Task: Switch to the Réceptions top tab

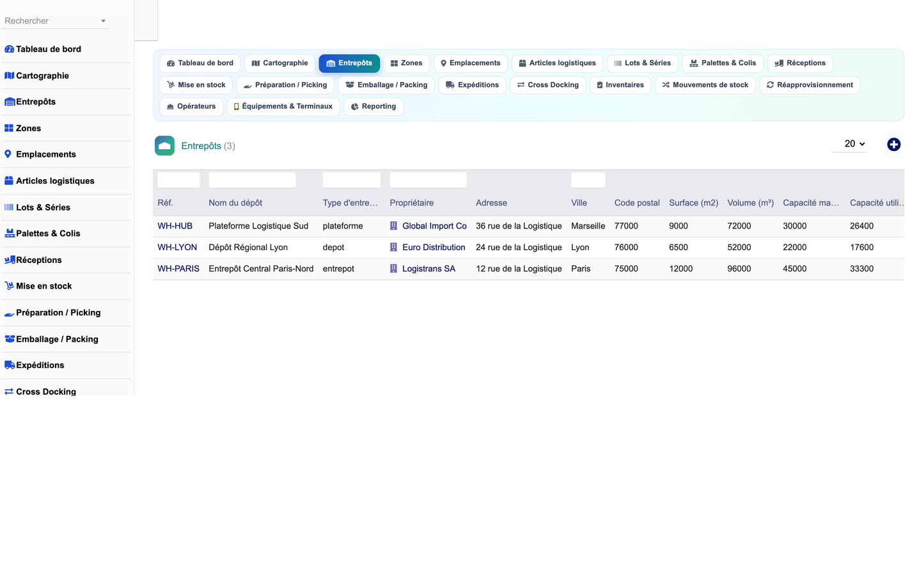Action: (x=800, y=63)
